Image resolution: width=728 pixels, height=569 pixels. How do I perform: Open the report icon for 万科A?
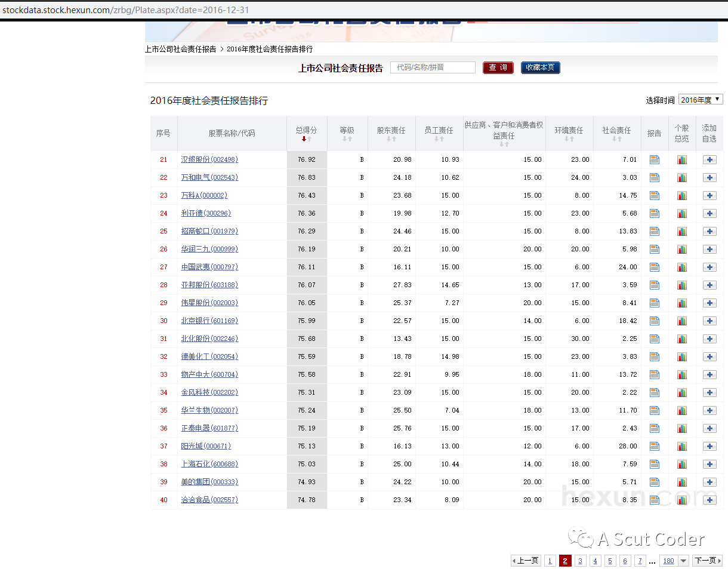[x=655, y=195]
